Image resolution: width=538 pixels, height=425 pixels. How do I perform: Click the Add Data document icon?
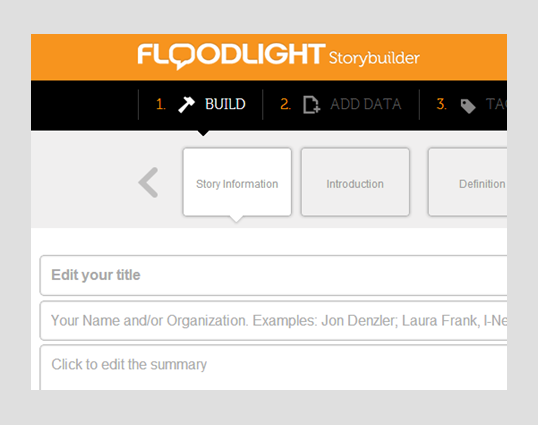tap(312, 104)
